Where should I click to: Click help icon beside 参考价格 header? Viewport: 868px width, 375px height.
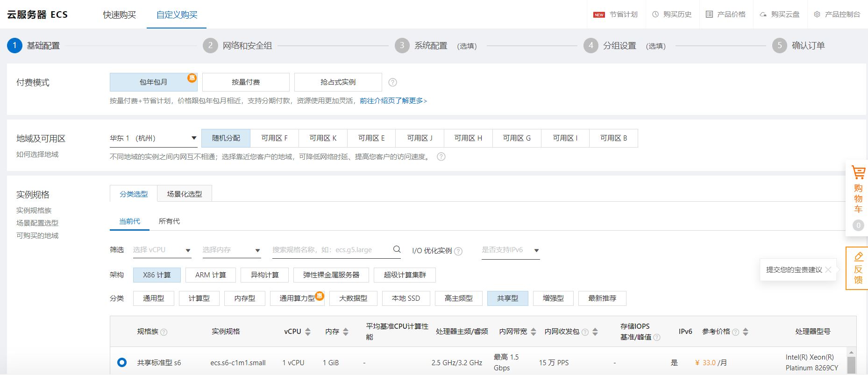click(736, 332)
